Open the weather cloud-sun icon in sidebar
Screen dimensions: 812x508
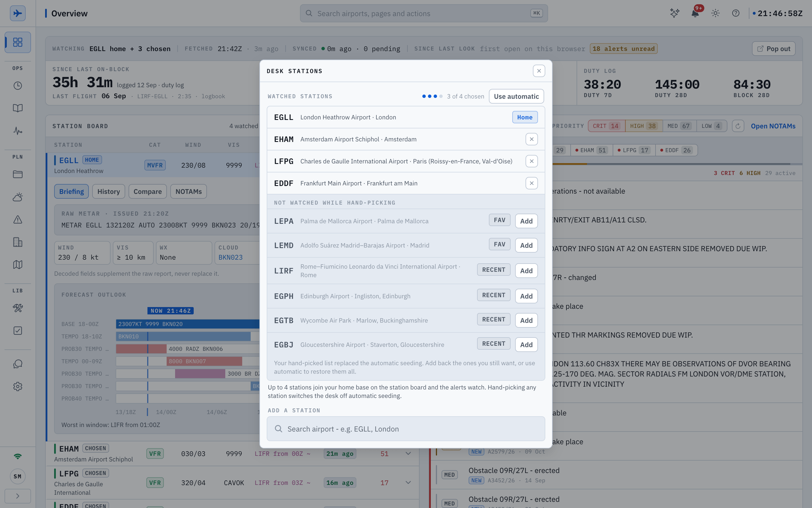click(18, 197)
